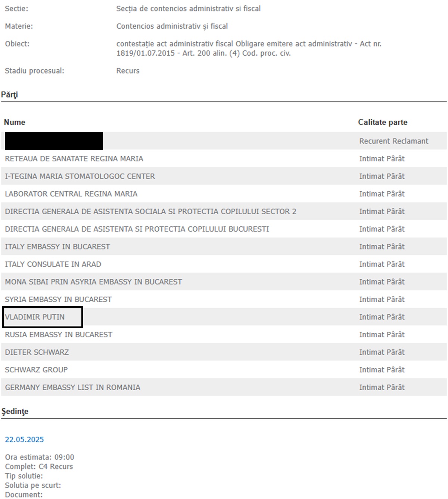Image resolution: width=448 pixels, height=499 pixels.
Task: Select LABORATOR CENTRAL REGINA MARIA name
Action: [x=71, y=194]
